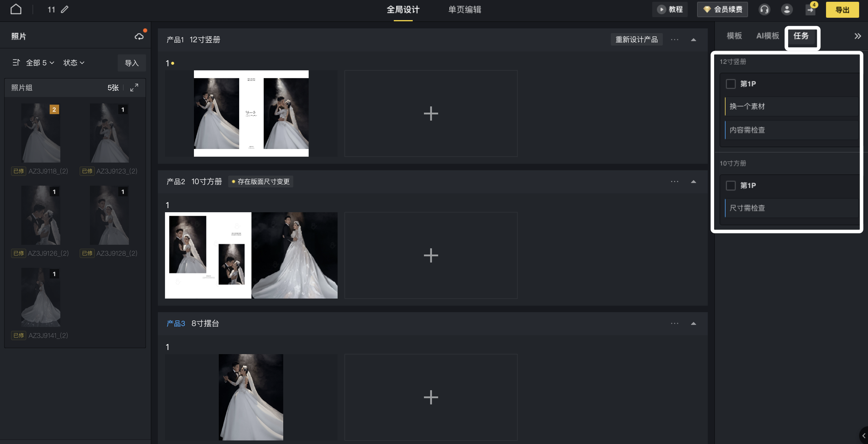The height and width of the screenshot is (444, 868).
Task: Open customer service headset icon
Action: 764,9
